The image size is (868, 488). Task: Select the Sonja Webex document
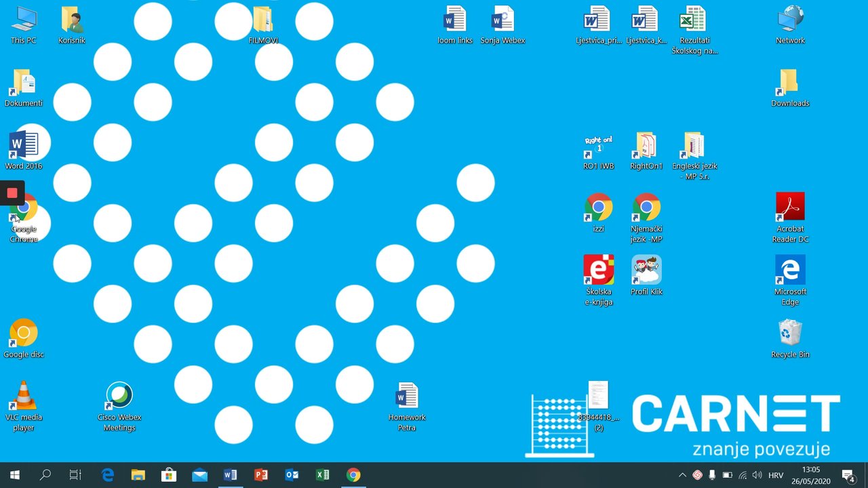(502, 25)
